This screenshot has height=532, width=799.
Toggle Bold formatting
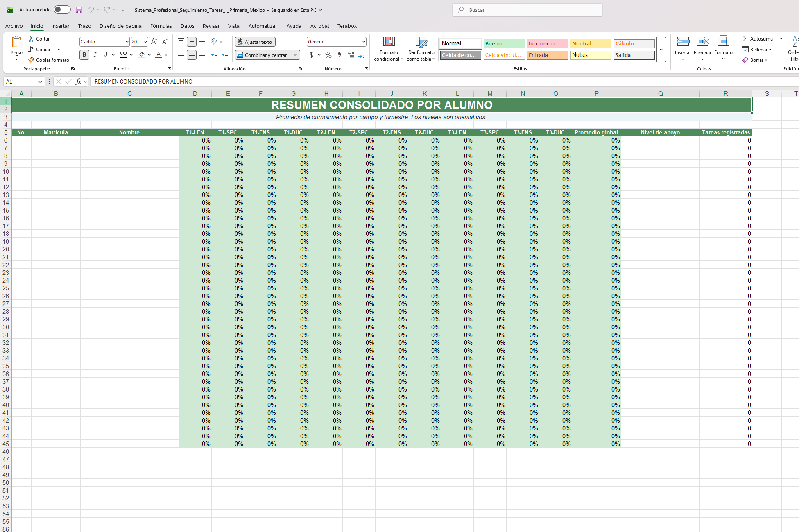coord(84,54)
